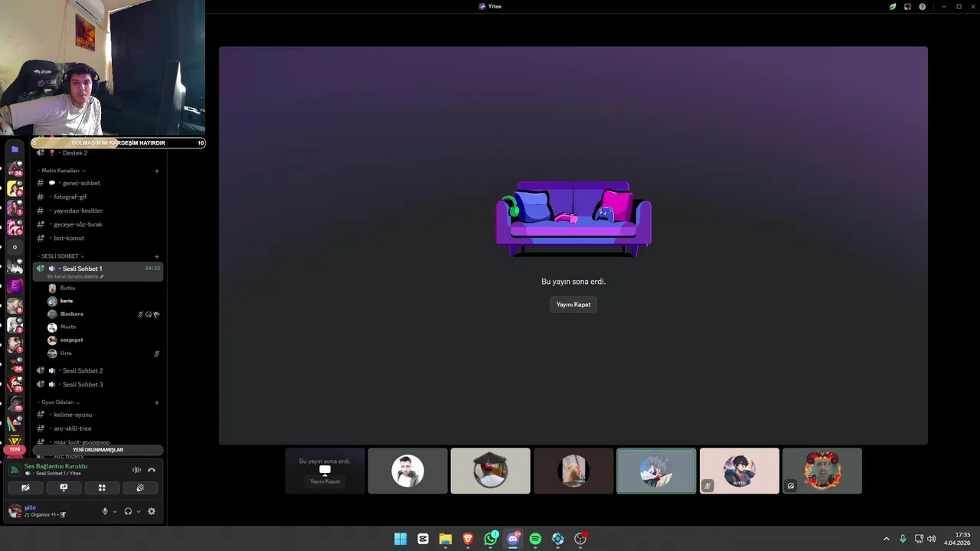Viewport: 980px width, 551px height.
Task: Add channel to Metin Kanalları with plus
Action: tap(157, 171)
